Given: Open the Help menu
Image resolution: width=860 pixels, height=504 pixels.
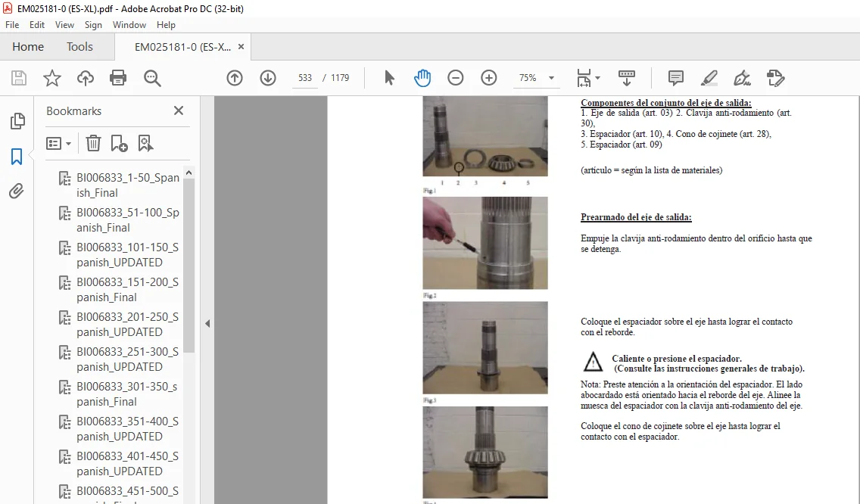Looking at the screenshot, I should (166, 25).
